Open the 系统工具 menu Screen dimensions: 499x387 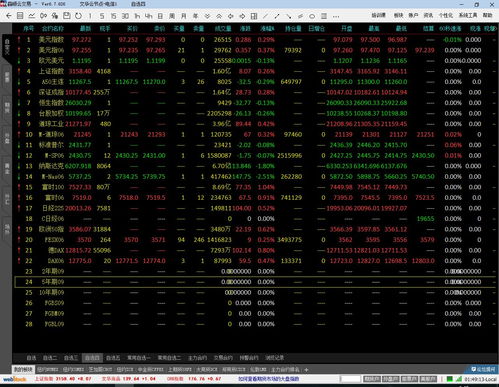(x=468, y=15)
